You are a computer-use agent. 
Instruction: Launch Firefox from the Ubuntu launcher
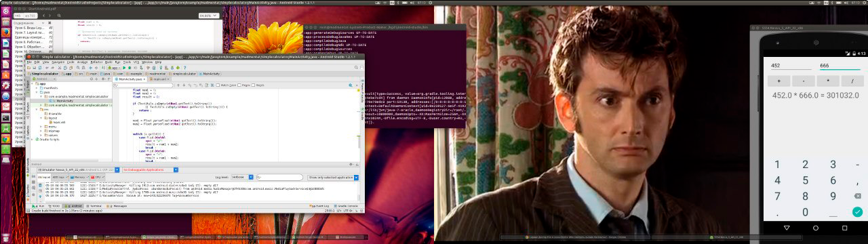[x=5, y=33]
